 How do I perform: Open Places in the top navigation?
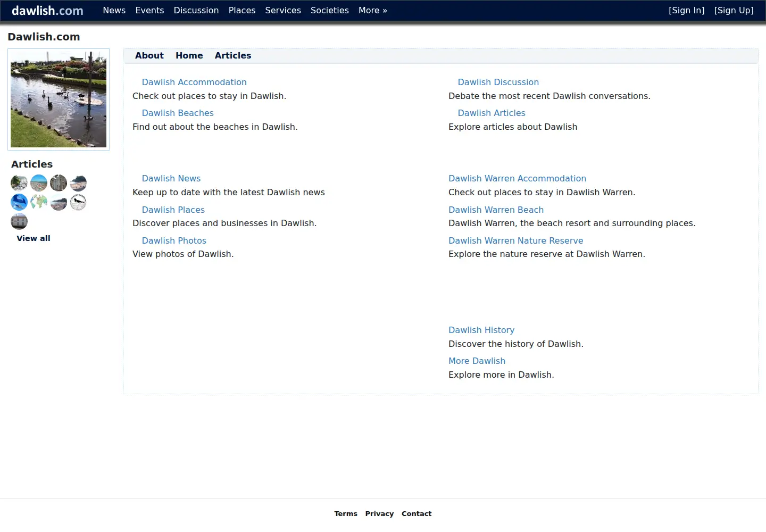click(242, 10)
